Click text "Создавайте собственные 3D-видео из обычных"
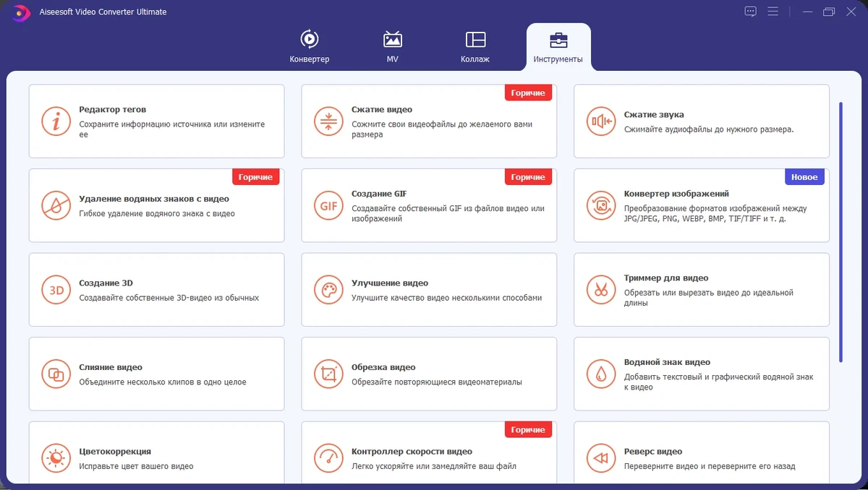 coord(169,298)
